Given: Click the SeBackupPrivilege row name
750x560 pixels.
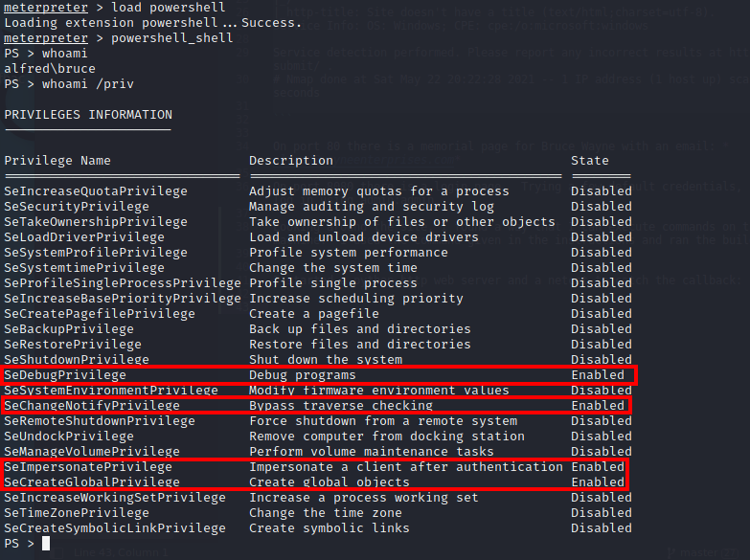Looking at the screenshot, I should click(x=69, y=329).
